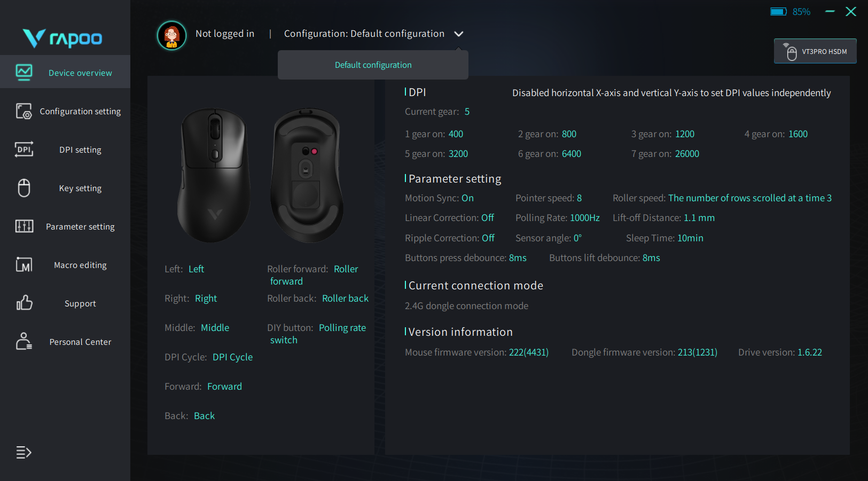This screenshot has height=481, width=868.
Task: Click the Macro editing M icon
Action: pyautogui.click(x=24, y=265)
